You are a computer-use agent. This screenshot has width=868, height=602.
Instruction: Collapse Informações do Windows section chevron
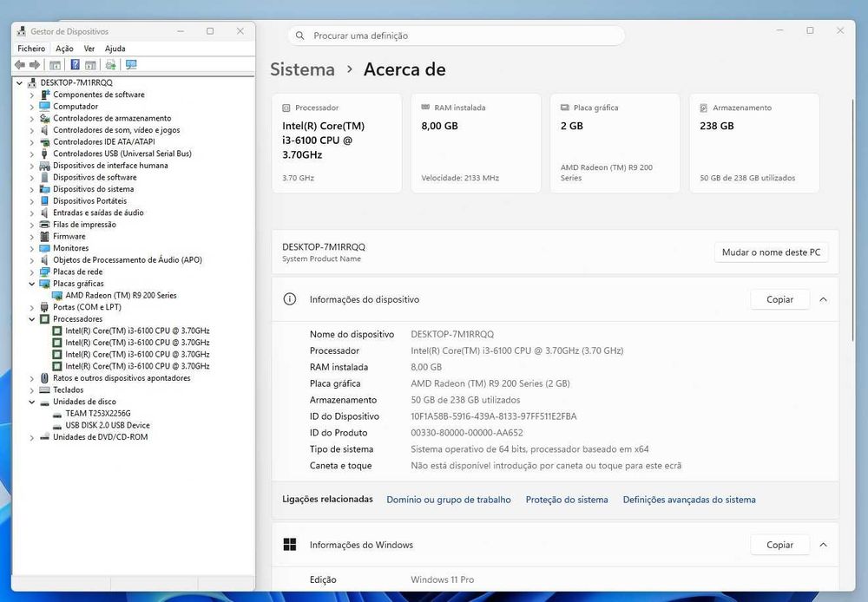[x=823, y=545]
